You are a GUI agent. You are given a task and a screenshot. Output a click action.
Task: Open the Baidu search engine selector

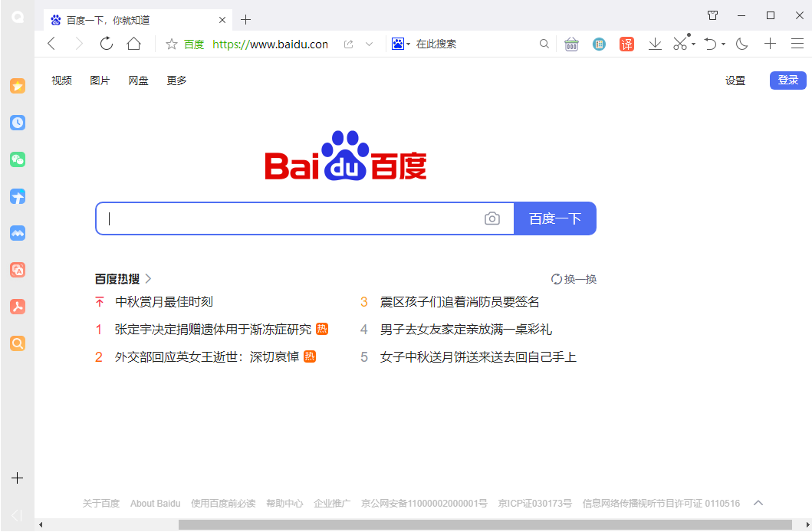tap(401, 44)
